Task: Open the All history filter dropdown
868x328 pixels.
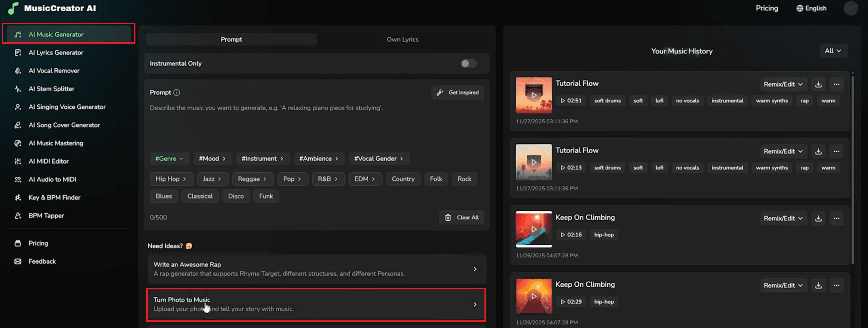Action: tap(833, 51)
